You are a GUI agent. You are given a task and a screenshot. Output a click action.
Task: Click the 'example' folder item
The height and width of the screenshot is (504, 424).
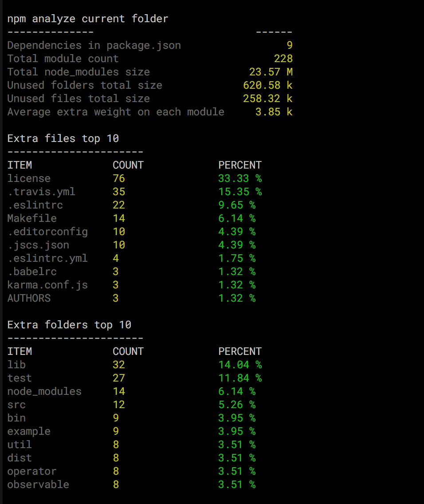coord(29,432)
